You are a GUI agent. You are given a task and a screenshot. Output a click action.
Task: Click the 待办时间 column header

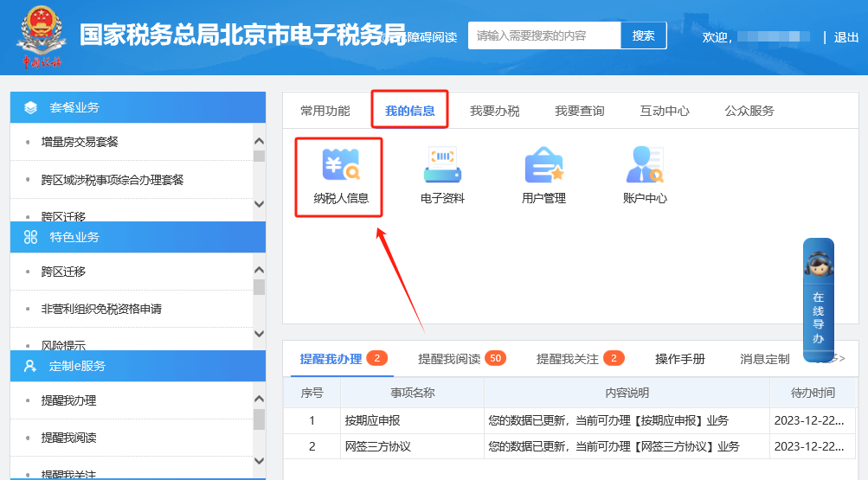pyautogui.click(x=813, y=393)
